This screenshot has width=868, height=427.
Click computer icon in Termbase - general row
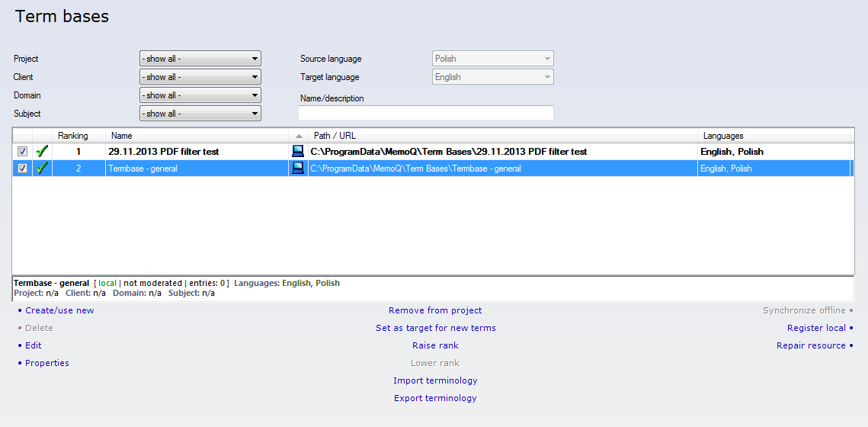pyautogui.click(x=298, y=169)
